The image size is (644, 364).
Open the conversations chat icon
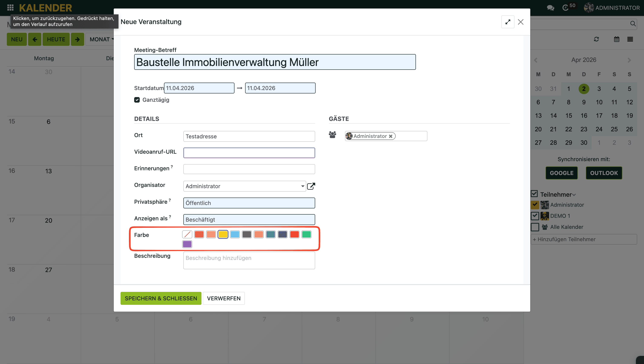pos(550,8)
